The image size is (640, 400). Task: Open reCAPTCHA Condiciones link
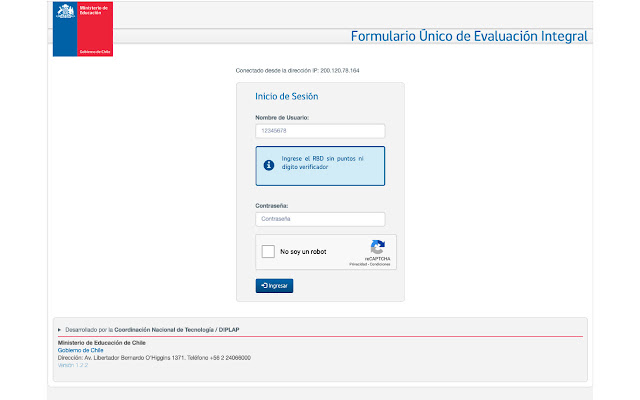click(380, 264)
